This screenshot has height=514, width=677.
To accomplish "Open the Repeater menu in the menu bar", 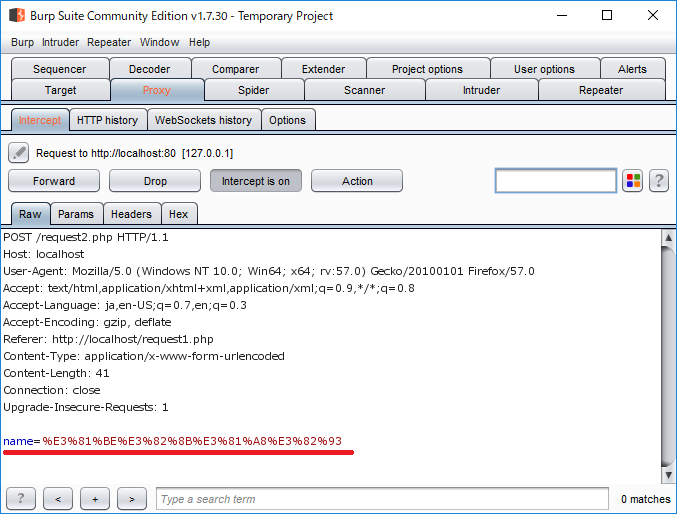I will click(109, 42).
